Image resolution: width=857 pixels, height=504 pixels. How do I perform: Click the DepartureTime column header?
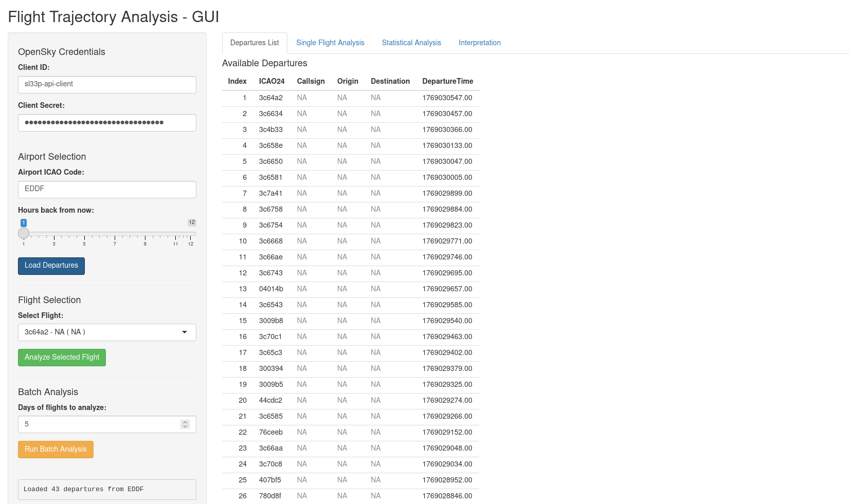pyautogui.click(x=447, y=81)
